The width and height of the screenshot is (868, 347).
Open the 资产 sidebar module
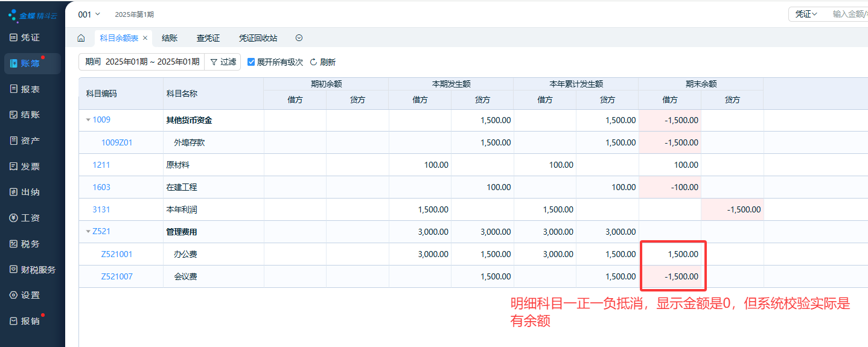(x=25, y=141)
